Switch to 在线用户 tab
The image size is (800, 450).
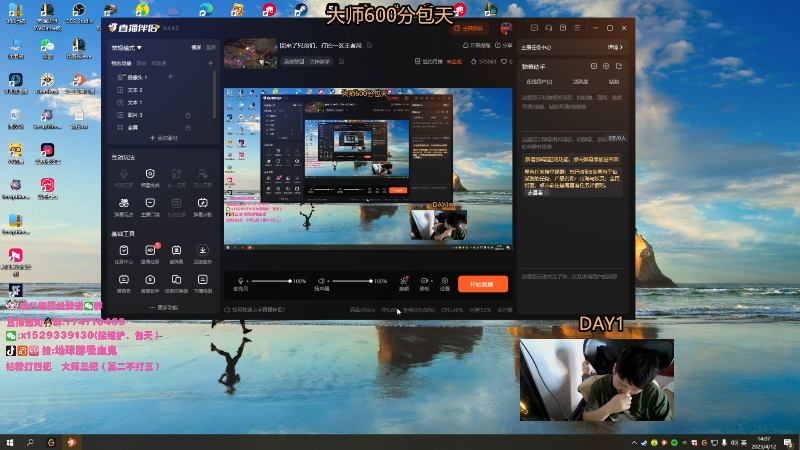pos(539,82)
